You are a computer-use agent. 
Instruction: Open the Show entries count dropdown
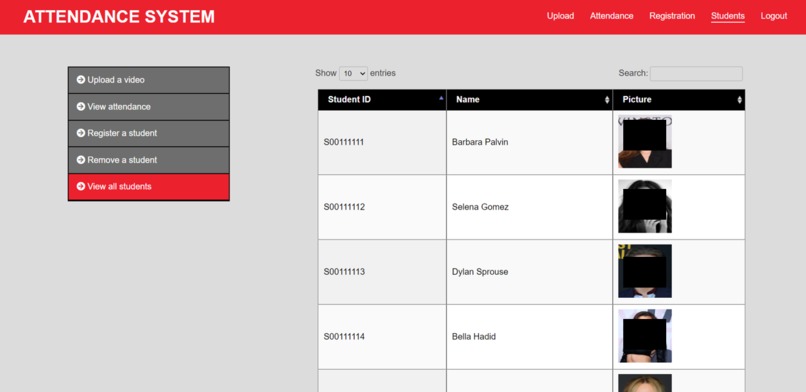(353, 73)
